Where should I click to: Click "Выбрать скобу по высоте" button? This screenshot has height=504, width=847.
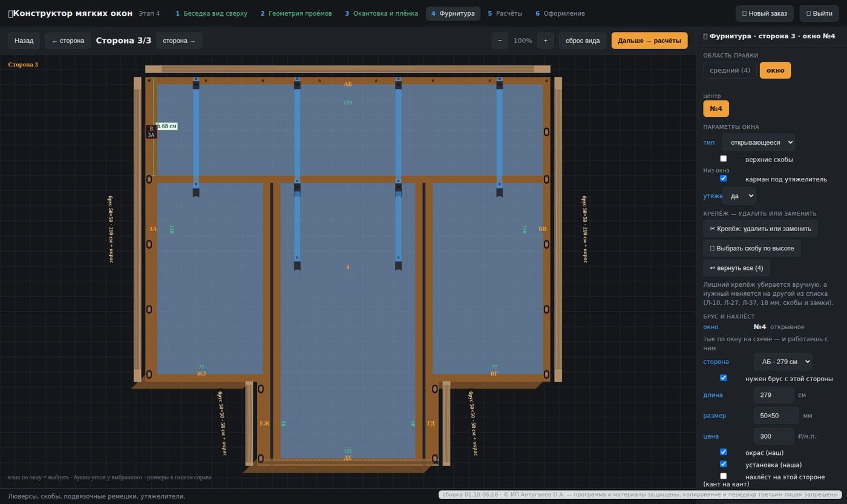(x=751, y=248)
